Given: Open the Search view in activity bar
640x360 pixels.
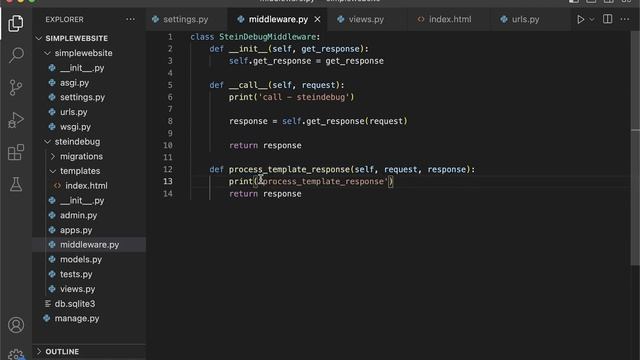Looking at the screenshot, I should point(16,55).
